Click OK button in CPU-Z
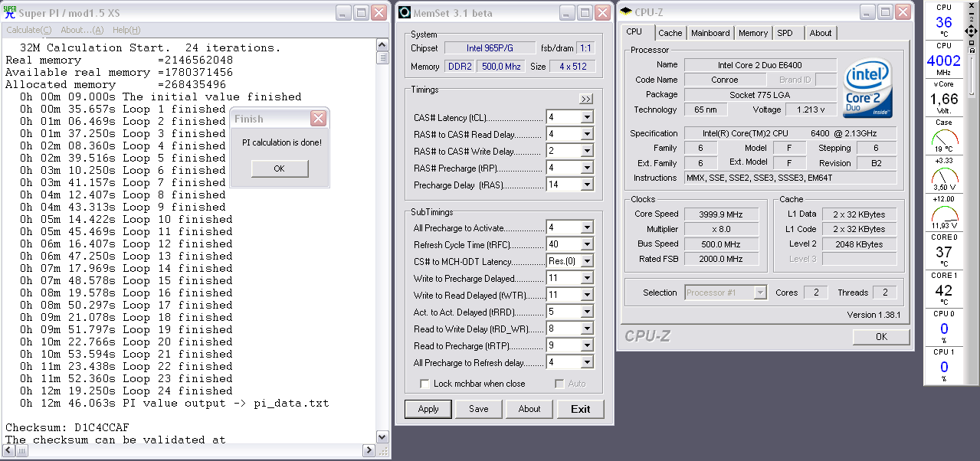The height and width of the screenshot is (461, 980). coord(881,337)
